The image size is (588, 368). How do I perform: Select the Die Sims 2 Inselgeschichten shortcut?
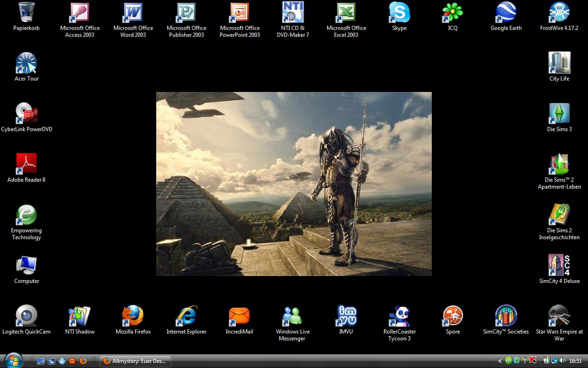pos(559,222)
